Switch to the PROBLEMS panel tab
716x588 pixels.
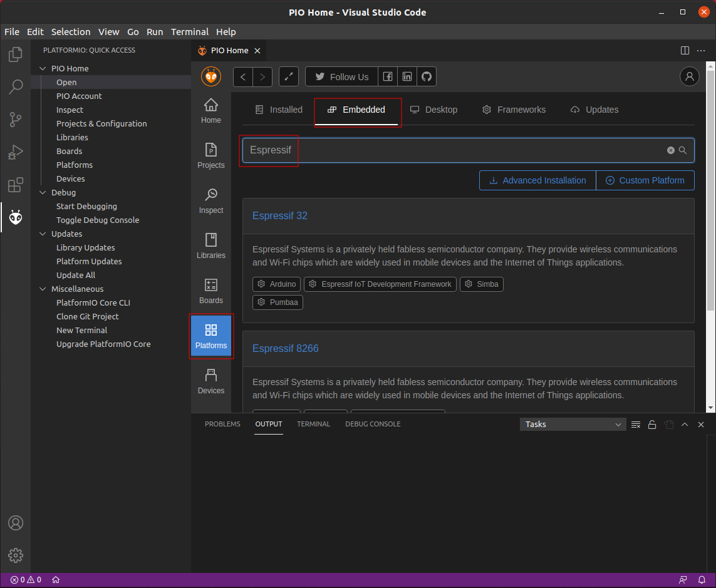click(x=222, y=424)
